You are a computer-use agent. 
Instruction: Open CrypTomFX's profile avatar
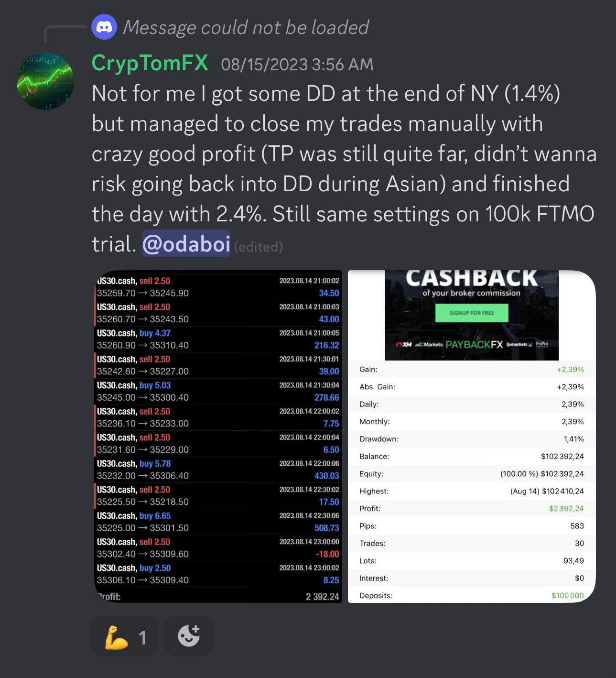coord(45,81)
